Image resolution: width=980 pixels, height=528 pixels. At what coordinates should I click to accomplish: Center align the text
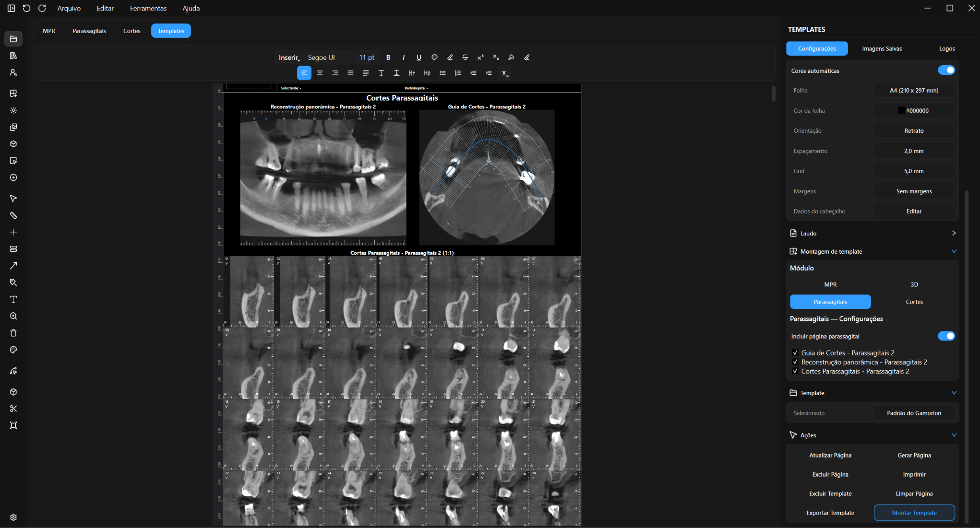point(320,73)
